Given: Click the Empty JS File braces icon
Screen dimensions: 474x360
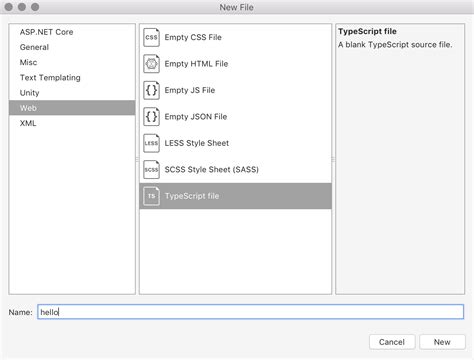Looking at the screenshot, I should click(x=151, y=90).
